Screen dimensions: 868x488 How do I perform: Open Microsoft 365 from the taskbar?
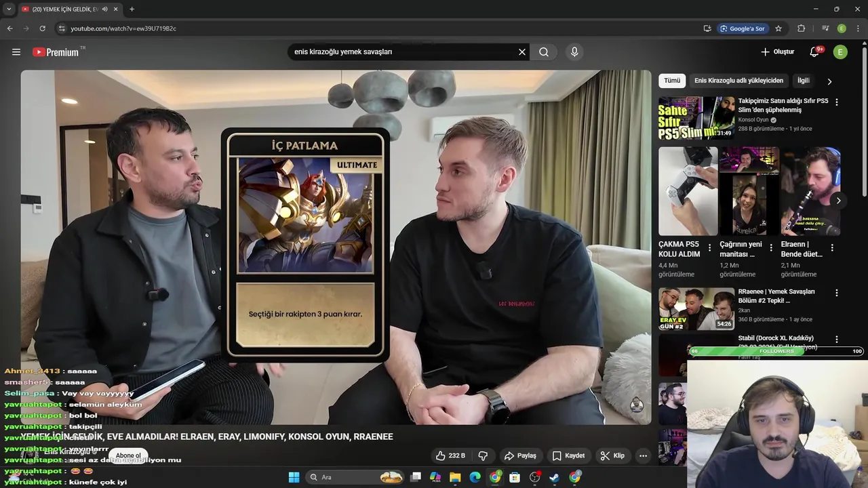435,477
